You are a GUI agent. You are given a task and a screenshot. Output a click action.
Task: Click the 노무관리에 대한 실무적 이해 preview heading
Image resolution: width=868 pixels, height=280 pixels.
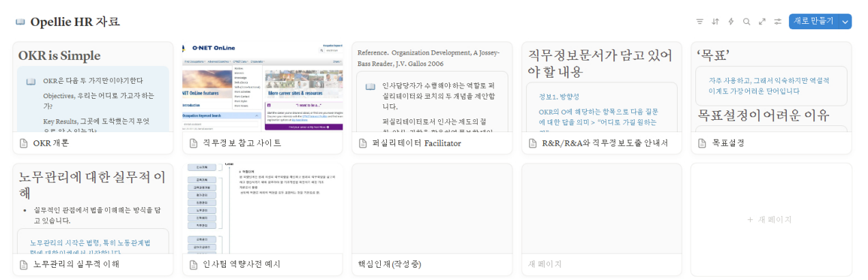[91, 185]
